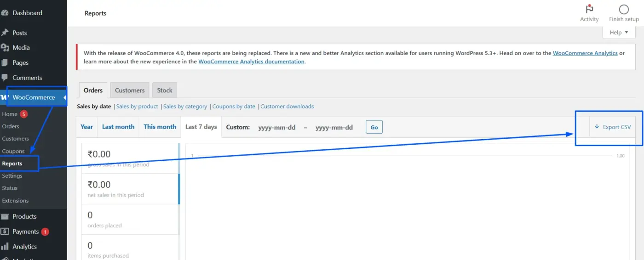Click the Posts pushpin icon
Viewport: 644px width, 260px height.
pyautogui.click(x=5, y=33)
